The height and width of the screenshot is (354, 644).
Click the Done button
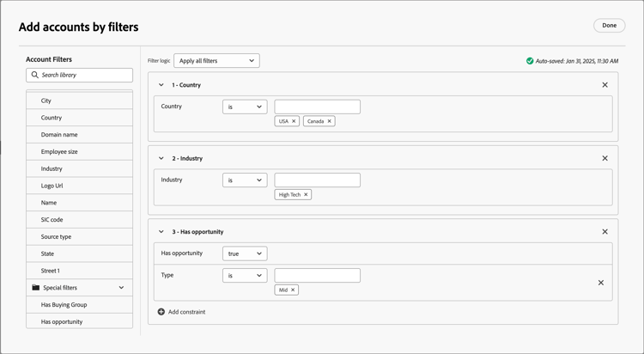tap(609, 26)
